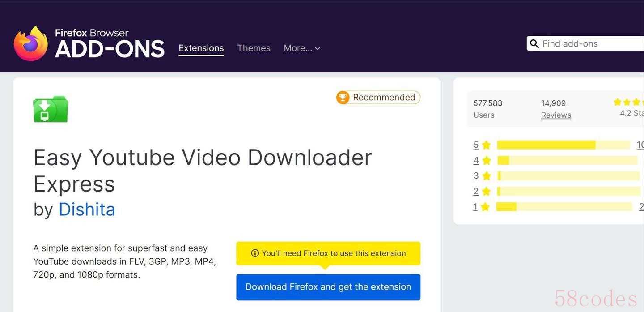
Task: Open author Dishita's profile link
Action: pos(87,209)
